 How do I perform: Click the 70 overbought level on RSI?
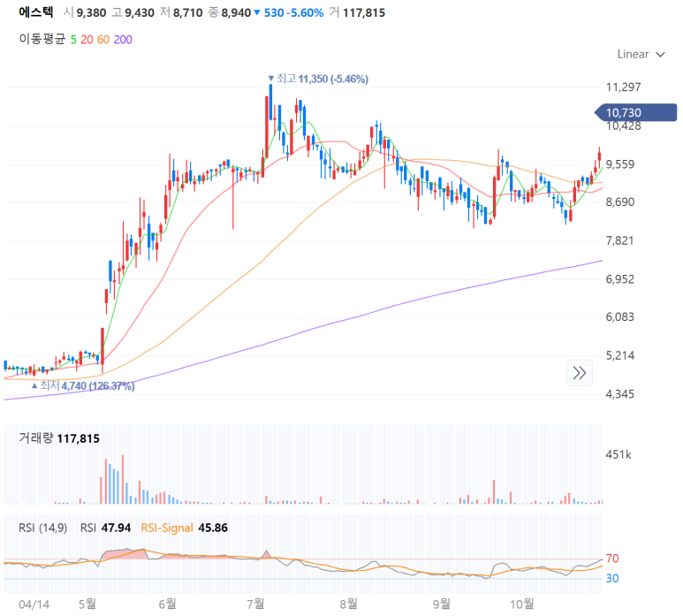tap(611, 559)
